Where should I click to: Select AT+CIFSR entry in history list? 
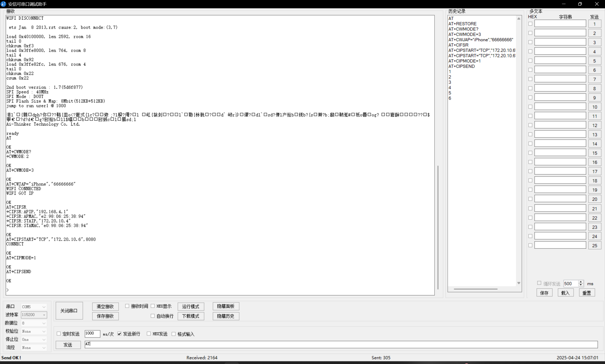[x=458, y=45]
